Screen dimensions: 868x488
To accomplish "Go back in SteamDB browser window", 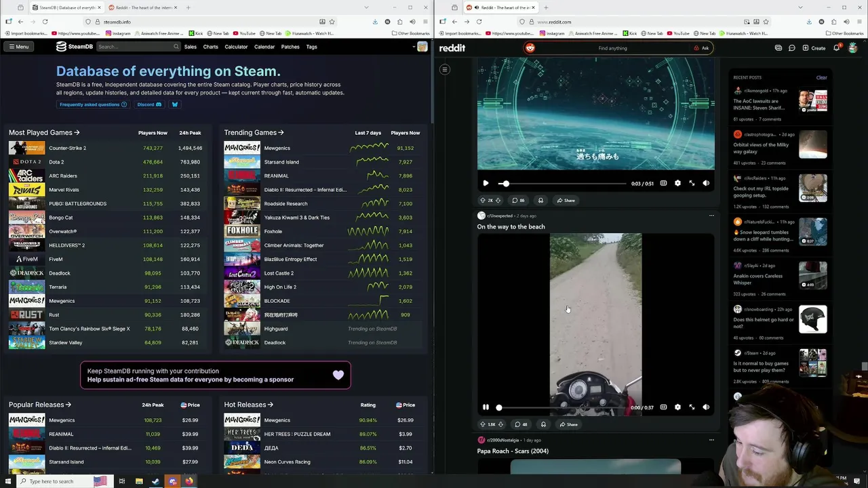I will pyautogui.click(x=20, y=22).
